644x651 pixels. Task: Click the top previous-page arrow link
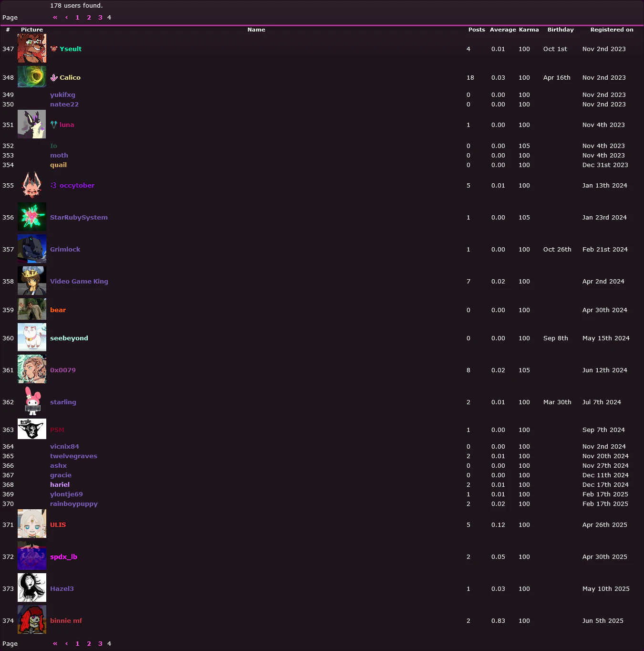(x=66, y=18)
